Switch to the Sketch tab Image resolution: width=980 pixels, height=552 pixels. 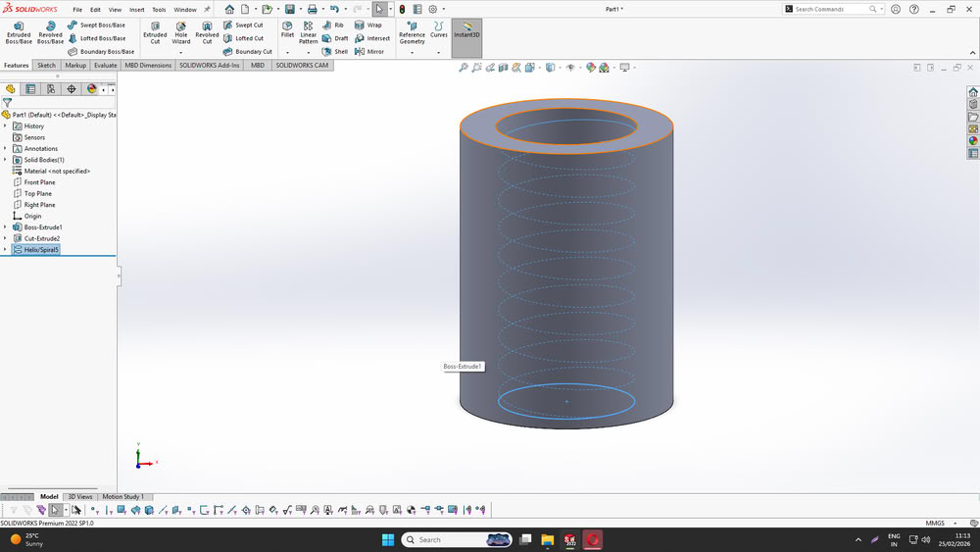pyautogui.click(x=46, y=66)
